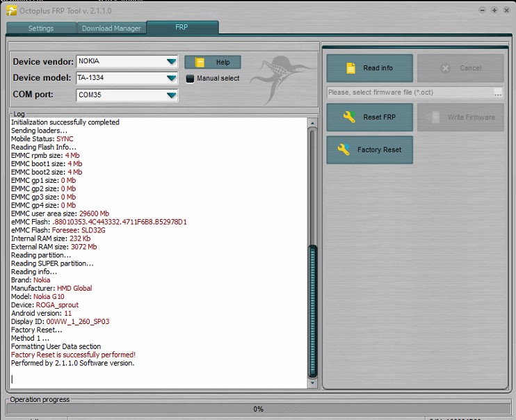Click log line 'Display ID: 00WW_1_260_SP03'
Image resolution: width=516 pixels, height=420 pixels.
point(61,321)
